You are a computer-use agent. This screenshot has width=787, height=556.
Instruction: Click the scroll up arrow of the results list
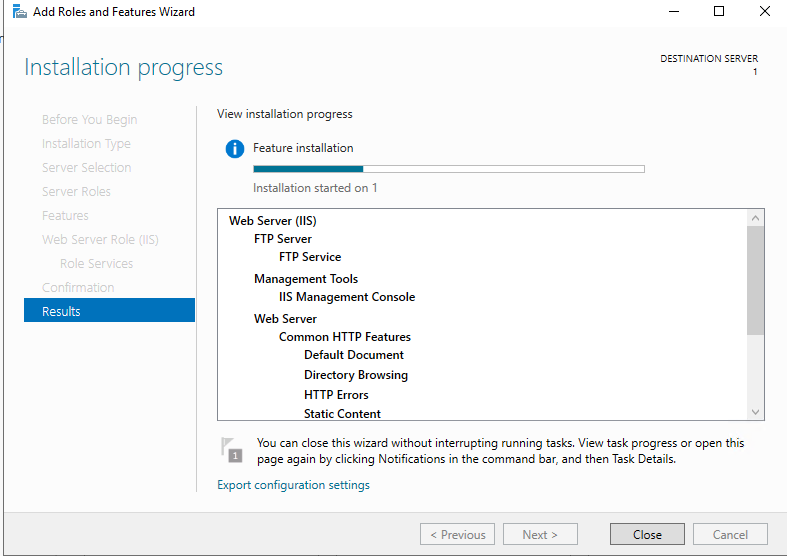(x=755, y=218)
